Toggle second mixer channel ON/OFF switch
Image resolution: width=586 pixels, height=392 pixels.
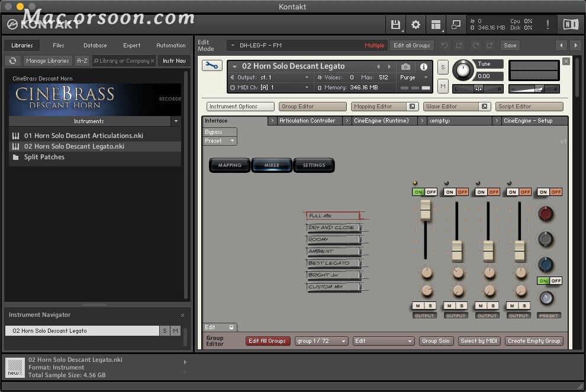pos(456,192)
